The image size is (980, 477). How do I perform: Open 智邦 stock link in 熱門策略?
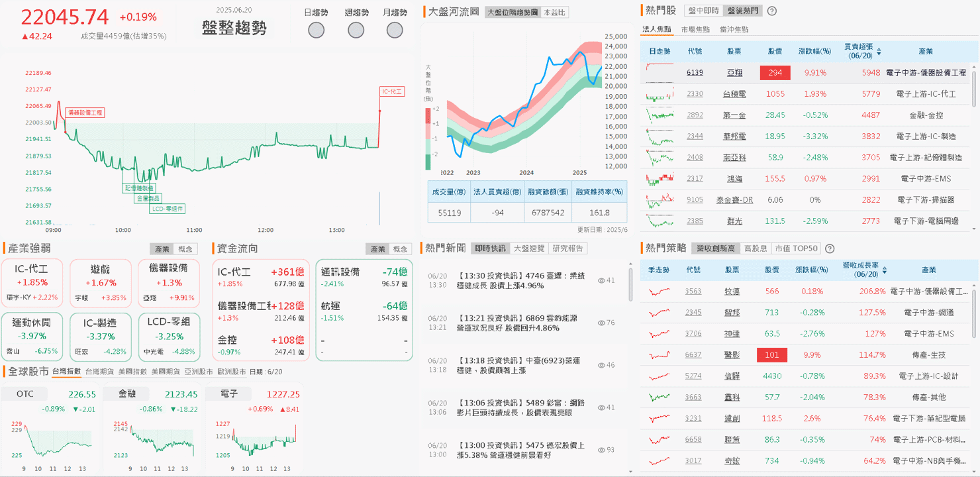tap(732, 313)
